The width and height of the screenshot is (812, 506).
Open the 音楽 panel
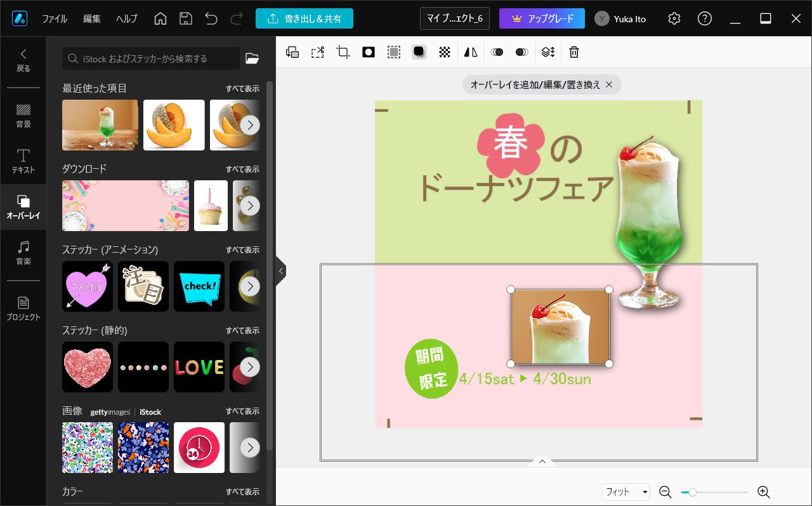pos(23,253)
